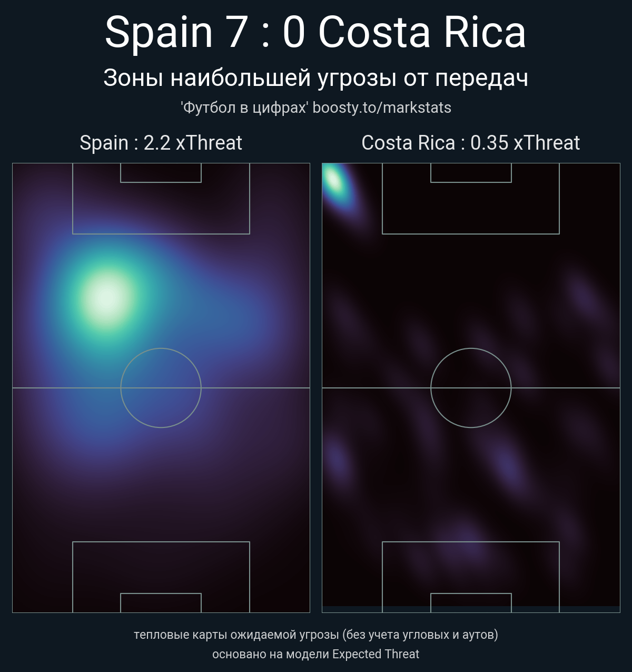Click the bottom six-yard box on Spain's pitch
632x672 pixels.
point(161,603)
